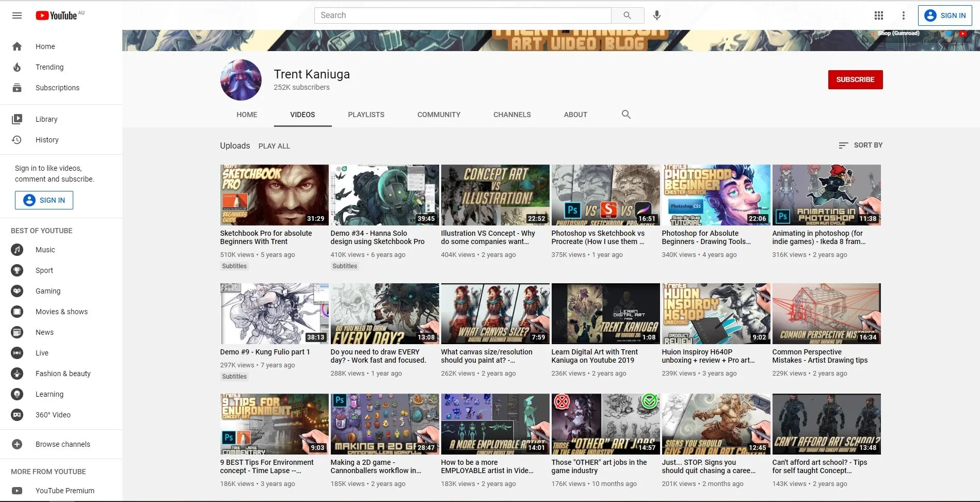This screenshot has height=502, width=980.
Task: Open the About tab
Action: [x=575, y=115]
